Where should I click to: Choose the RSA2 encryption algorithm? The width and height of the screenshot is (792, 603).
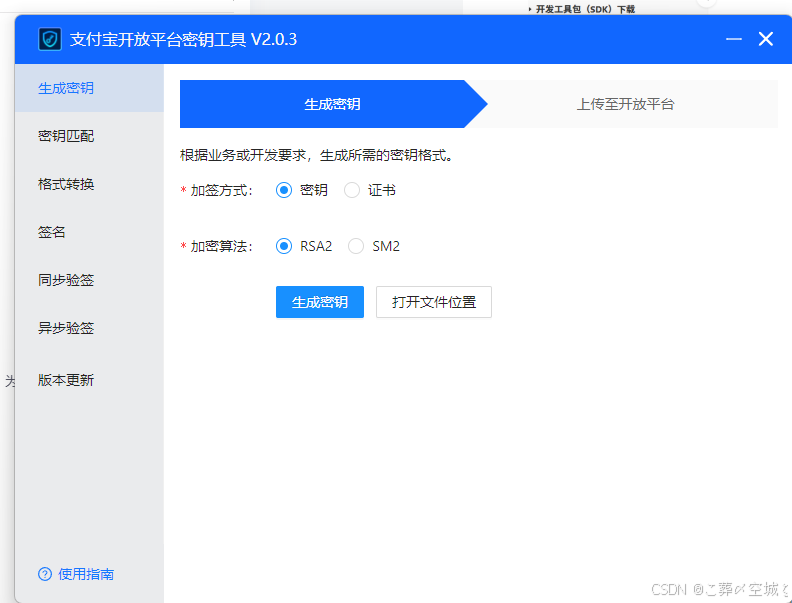pyautogui.click(x=284, y=246)
